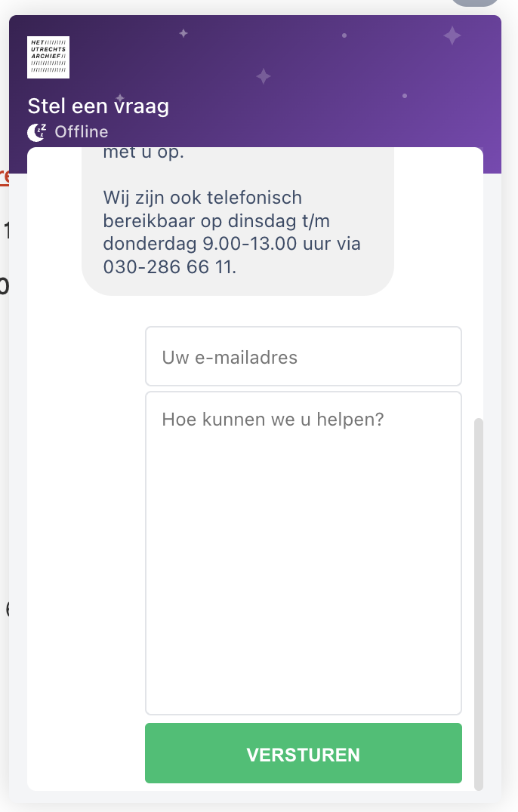518x812 pixels.
Task: Click the "Offline" status label
Action: (82, 132)
